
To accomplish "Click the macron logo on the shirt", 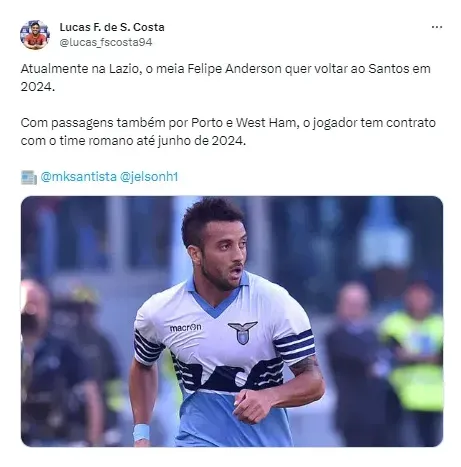I will click(x=185, y=328).
